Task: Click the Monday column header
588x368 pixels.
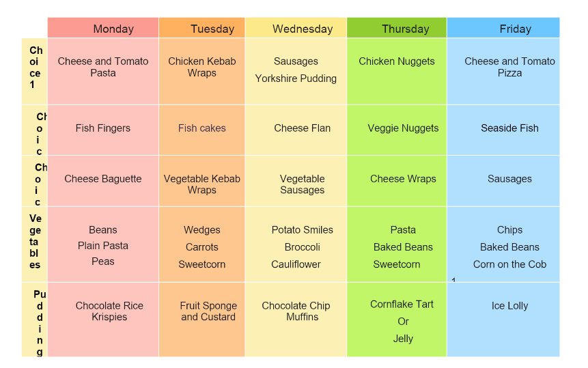Action: [103, 29]
